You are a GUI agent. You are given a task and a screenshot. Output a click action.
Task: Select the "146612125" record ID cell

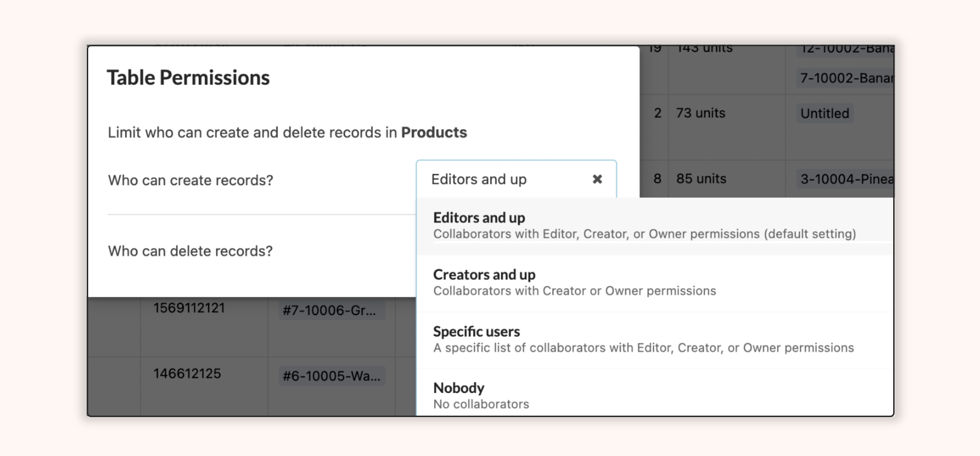(187, 373)
